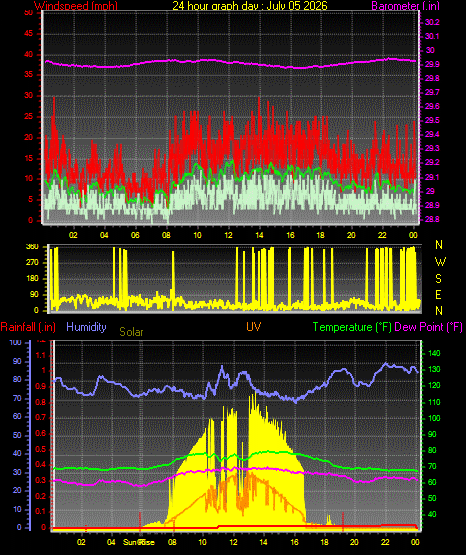Click the '0.5' rainfall scale value

point(41,449)
